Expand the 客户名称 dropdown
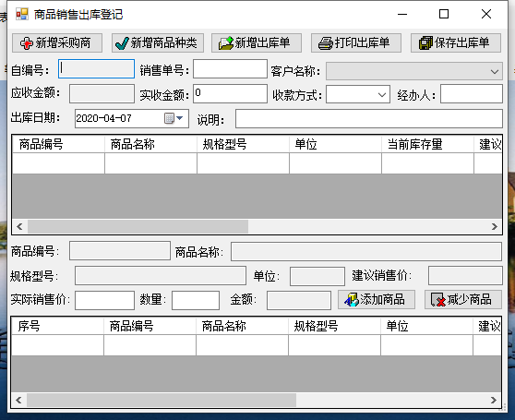Image resolution: width=515 pixels, height=420 pixels. [495, 71]
